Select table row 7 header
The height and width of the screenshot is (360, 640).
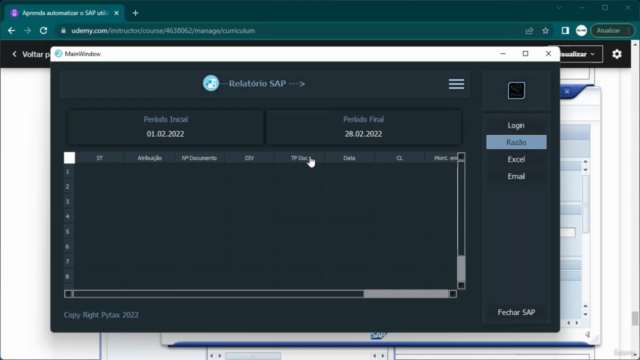click(x=68, y=261)
